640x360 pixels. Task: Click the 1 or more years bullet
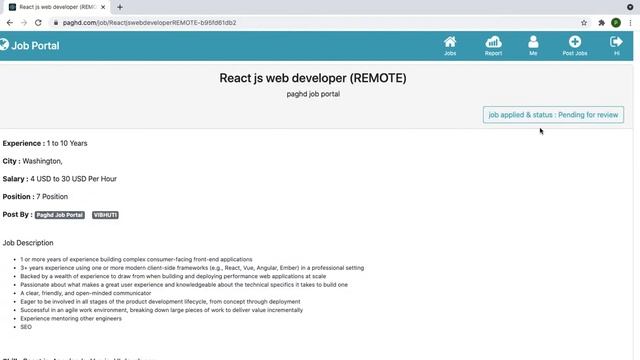(136, 259)
